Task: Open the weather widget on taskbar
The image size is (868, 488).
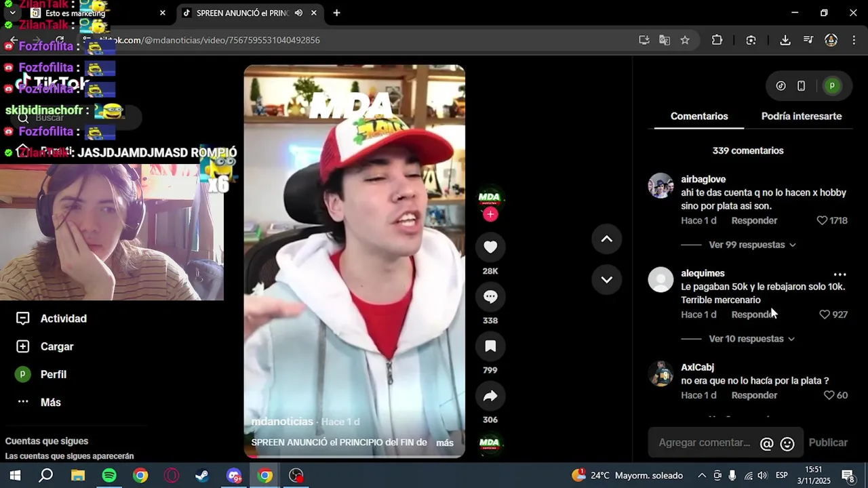Action: coord(627,476)
